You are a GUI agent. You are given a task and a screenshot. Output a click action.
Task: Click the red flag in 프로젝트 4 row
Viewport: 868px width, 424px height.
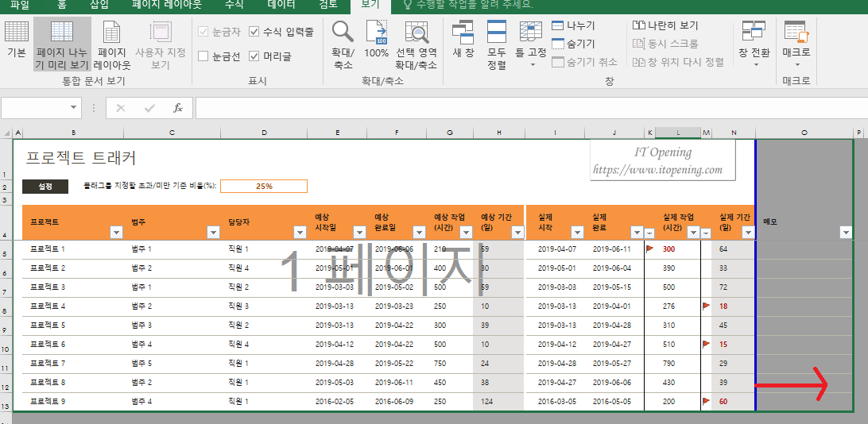coord(706,305)
